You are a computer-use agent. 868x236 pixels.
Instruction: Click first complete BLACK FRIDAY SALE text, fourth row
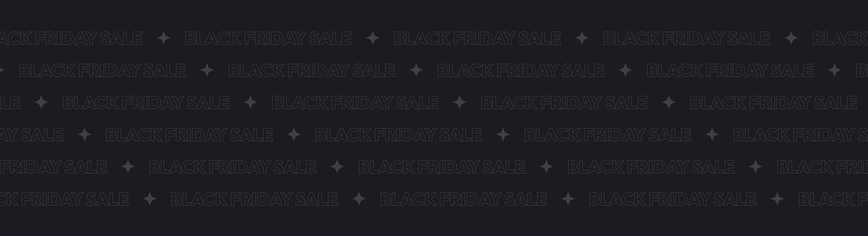(x=189, y=135)
